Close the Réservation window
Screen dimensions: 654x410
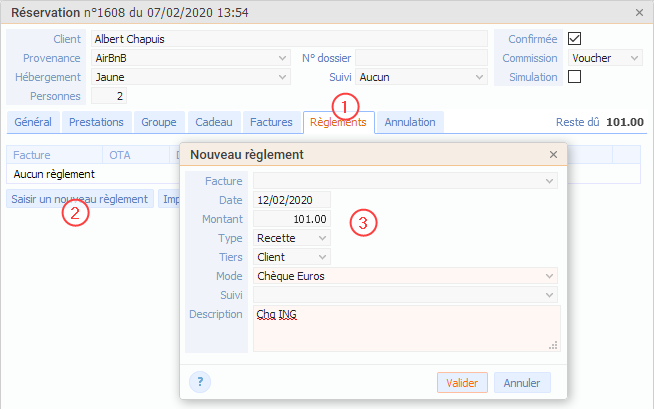[639, 12]
